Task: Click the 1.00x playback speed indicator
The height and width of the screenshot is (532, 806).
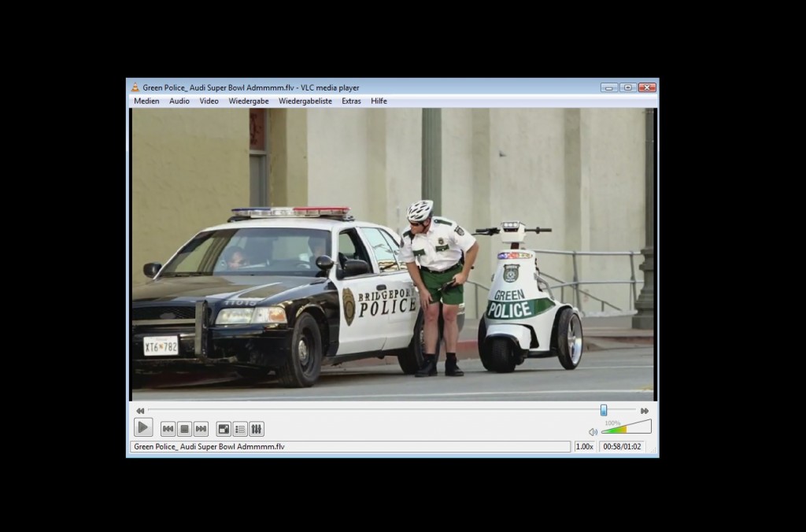Action: [584, 446]
